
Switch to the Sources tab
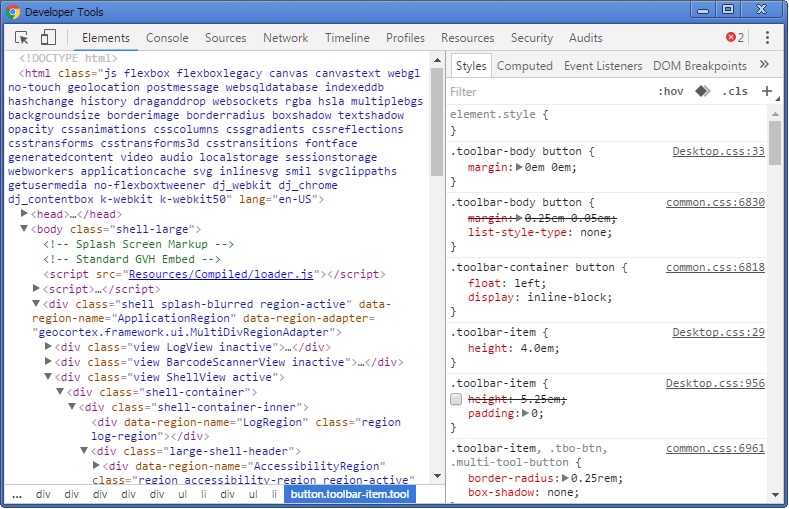(225, 38)
